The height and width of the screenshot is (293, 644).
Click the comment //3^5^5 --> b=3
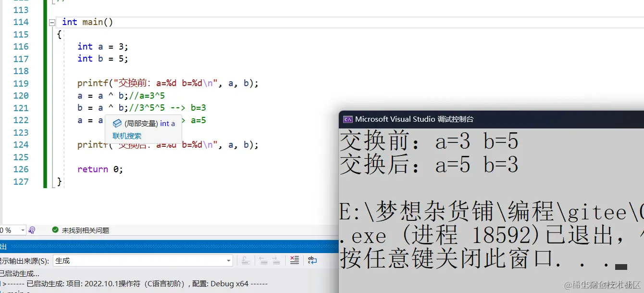167,108
